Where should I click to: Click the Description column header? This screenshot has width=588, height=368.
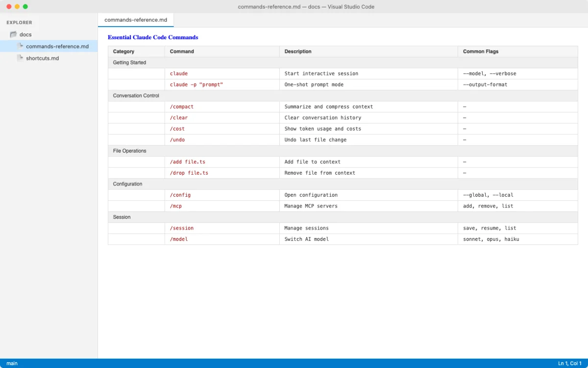(x=368, y=52)
